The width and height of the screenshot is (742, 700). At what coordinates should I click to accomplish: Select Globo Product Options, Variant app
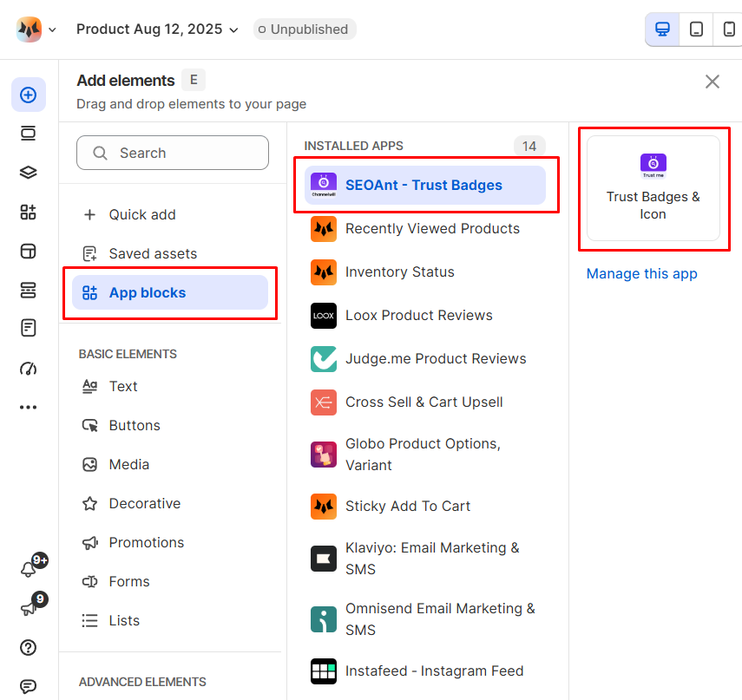tap(425, 454)
